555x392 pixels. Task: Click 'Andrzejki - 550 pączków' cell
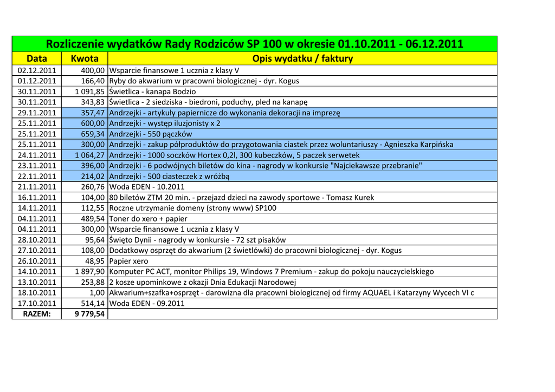pyautogui.click(x=302, y=134)
